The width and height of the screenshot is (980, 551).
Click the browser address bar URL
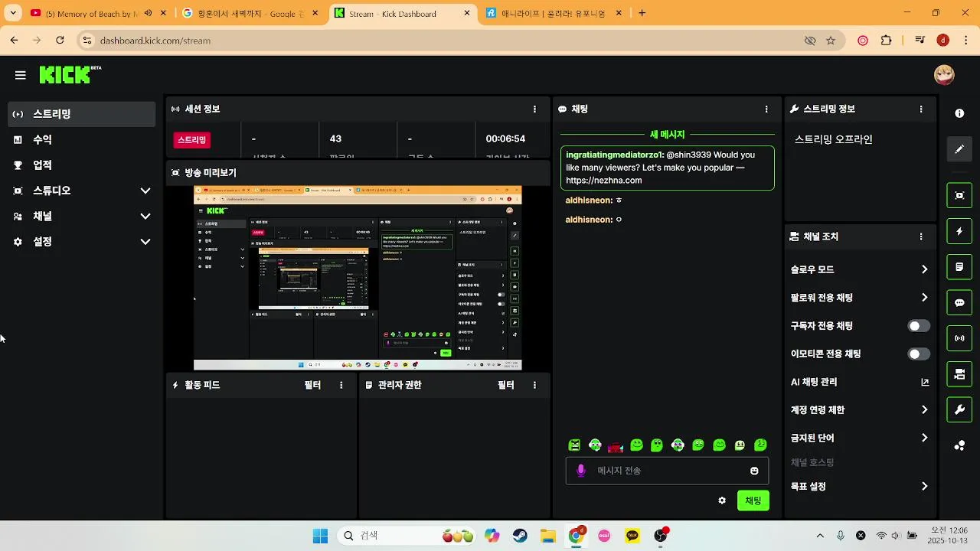click(x=155, y=41)
